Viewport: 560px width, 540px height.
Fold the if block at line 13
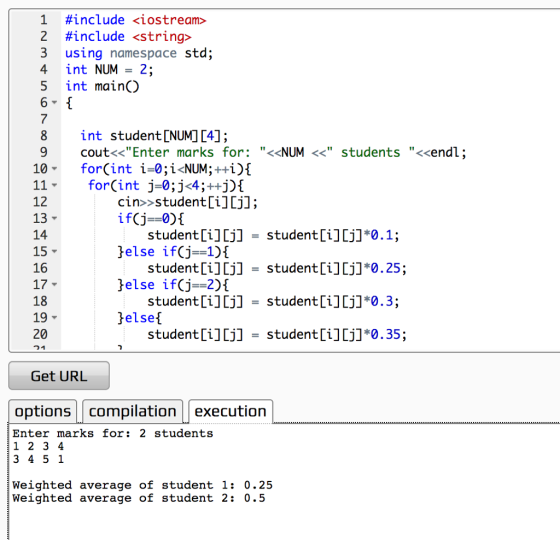tap(54, 218)
